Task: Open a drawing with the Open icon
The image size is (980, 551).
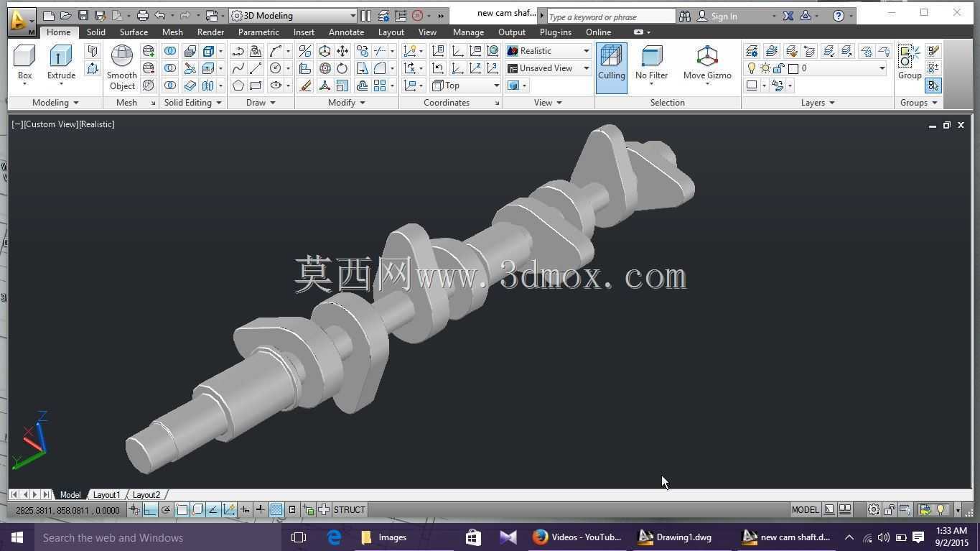Action: (65, 15)
